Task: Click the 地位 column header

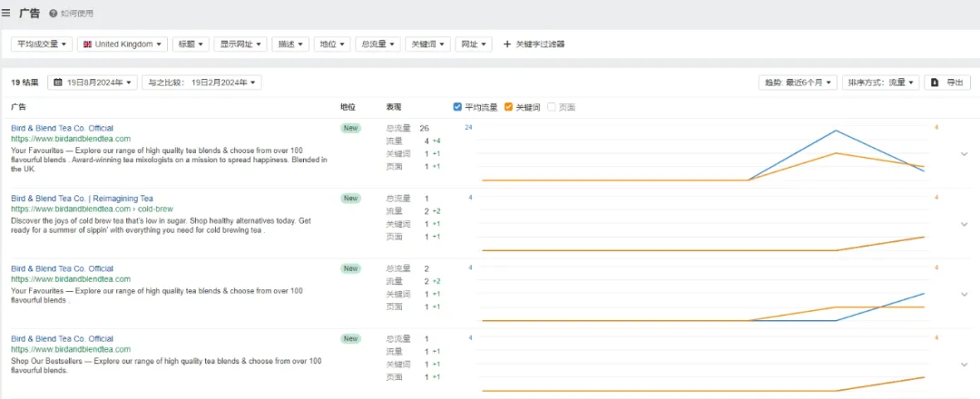Action: [x=348, y=107]
